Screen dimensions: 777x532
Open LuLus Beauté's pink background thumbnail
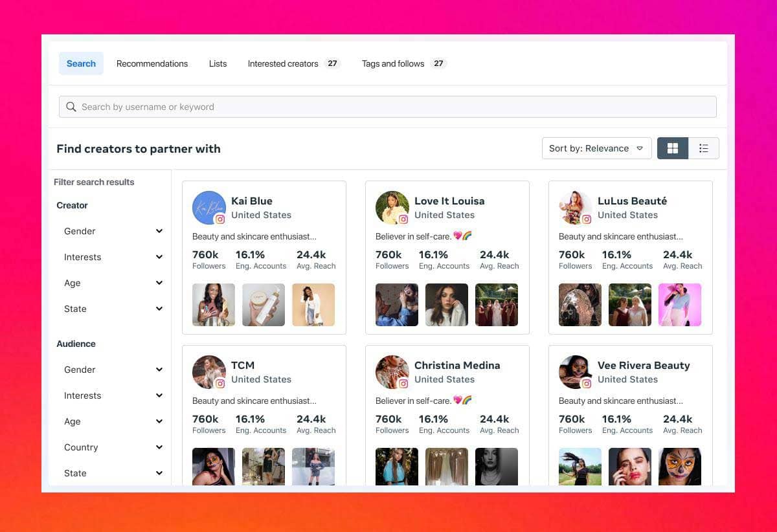pyautogui.click(x=680, y=305)
